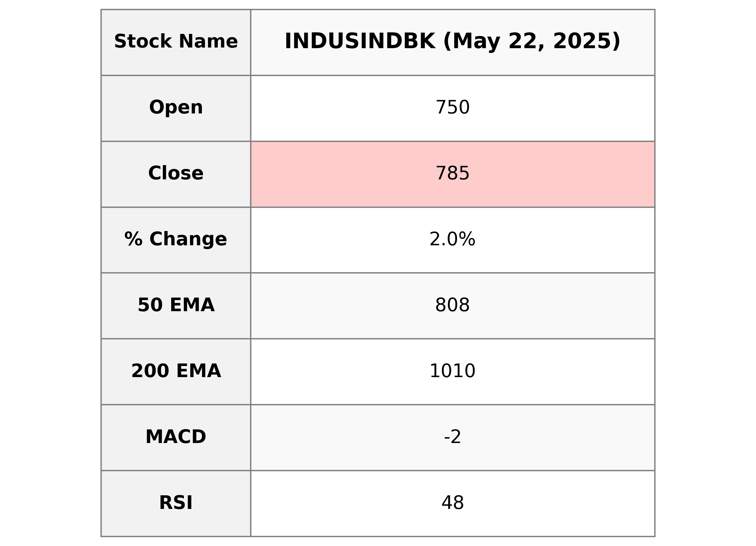Click the pink Close value 785
Image resolution: width=756 pixels, height=546 pixels.
[x=452, y=174]
